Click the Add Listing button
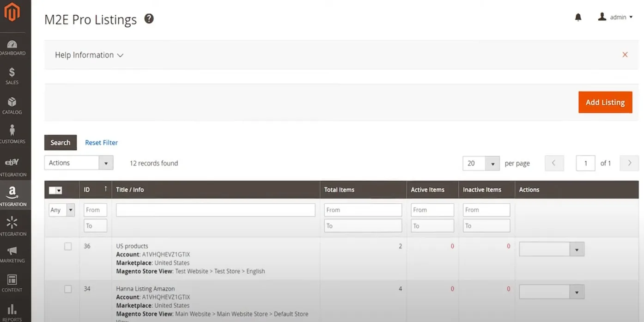Screen dimensions: 644x322 [x=605, y=102]
